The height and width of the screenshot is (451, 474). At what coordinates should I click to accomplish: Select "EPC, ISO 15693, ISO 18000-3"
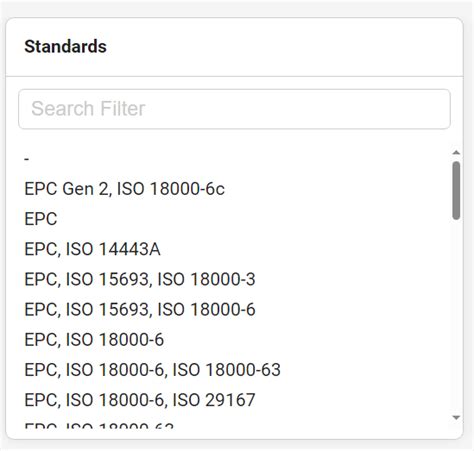click(x=235, y=279)
